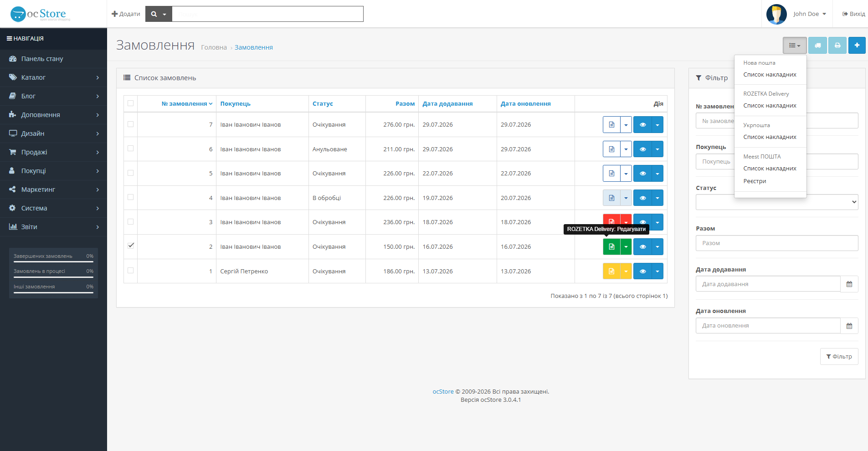
Task: Click the truck delivery icon button
Action: (x=818, y=46)
